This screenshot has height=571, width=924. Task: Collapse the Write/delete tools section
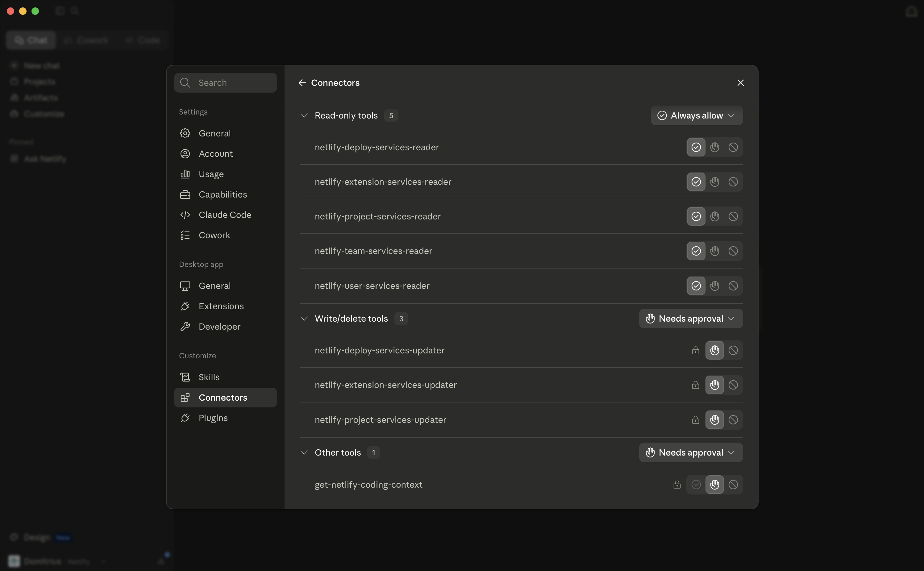304,319
